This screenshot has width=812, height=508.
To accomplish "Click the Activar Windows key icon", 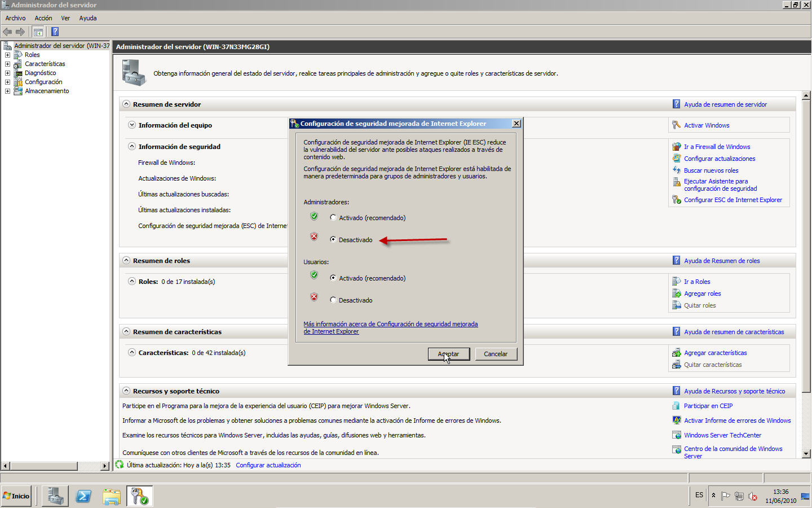I will (676, 125).
